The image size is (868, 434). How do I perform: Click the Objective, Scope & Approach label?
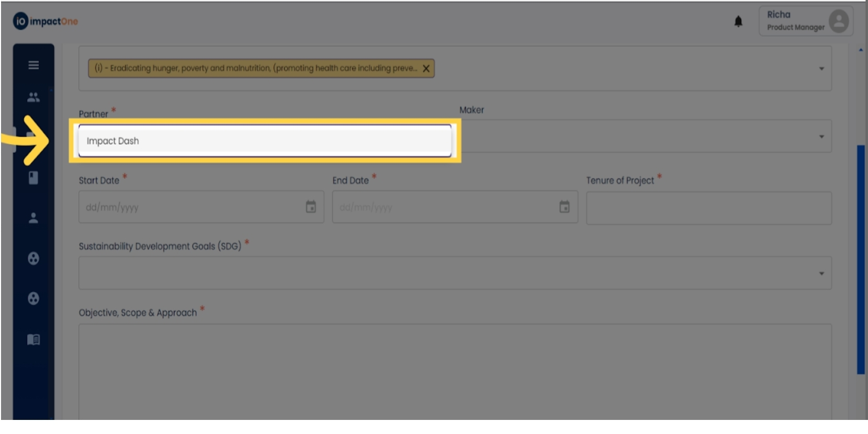click(138, 312)
